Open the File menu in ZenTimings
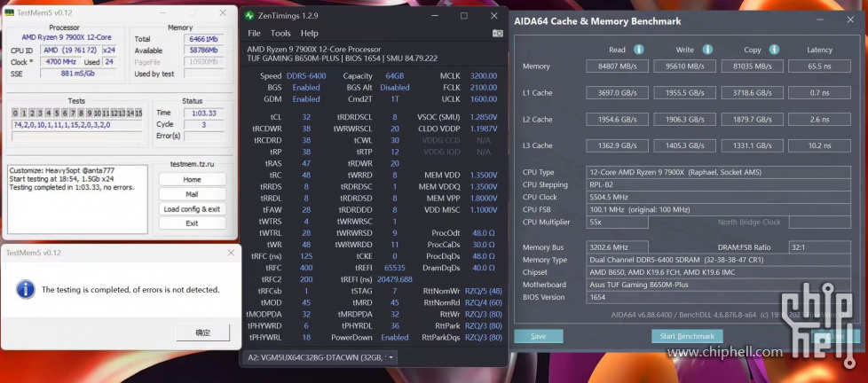This screenshot has height=383, width=868. coord(254,33)
